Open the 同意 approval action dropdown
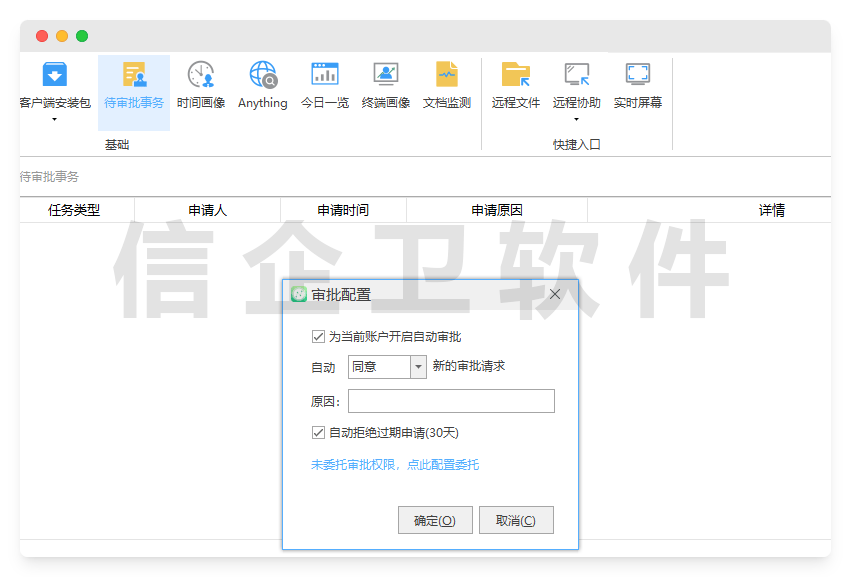The width and height of the screenshot is (851, 577). pyautogui.click(x=416, y=367)
